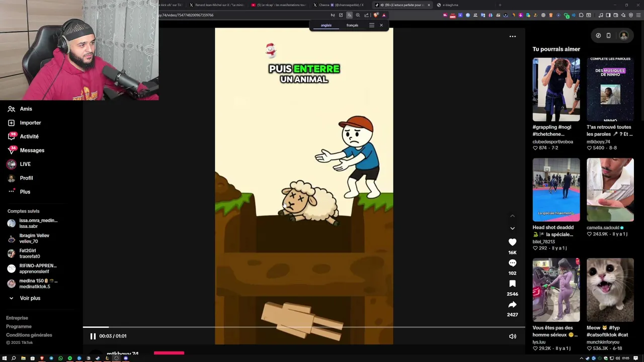
Task: Click the coin icon near the avatar
Action: point(598,36)
